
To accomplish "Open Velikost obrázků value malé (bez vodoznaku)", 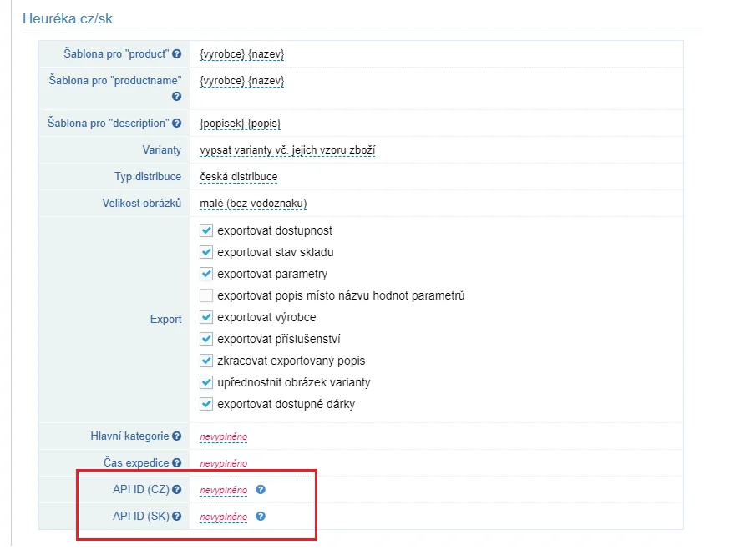I will click(253, 204).
